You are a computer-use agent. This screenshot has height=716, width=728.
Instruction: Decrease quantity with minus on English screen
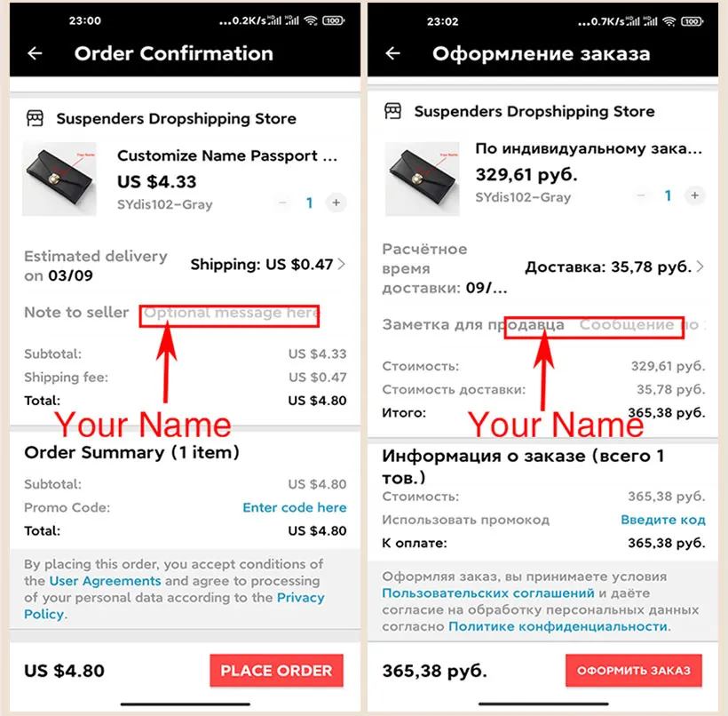282,203
